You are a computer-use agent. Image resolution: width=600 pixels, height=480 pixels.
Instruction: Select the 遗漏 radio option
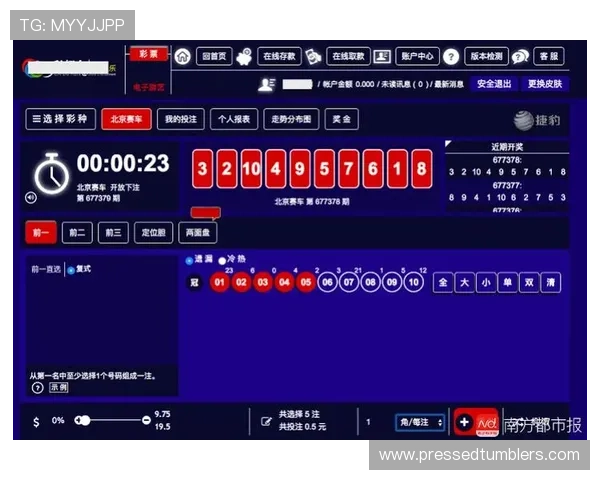point(189,260)
